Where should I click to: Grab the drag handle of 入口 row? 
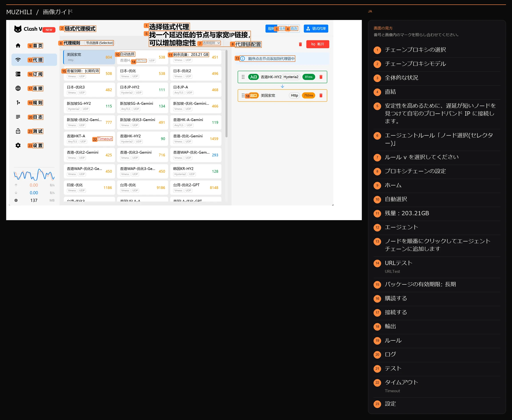tap(243, 77)
